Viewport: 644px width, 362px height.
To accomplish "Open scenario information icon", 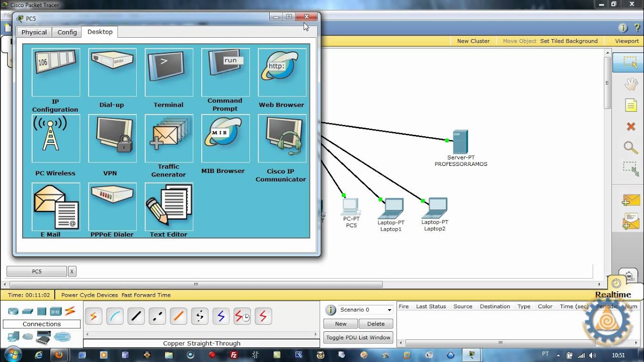I will 331,310.
